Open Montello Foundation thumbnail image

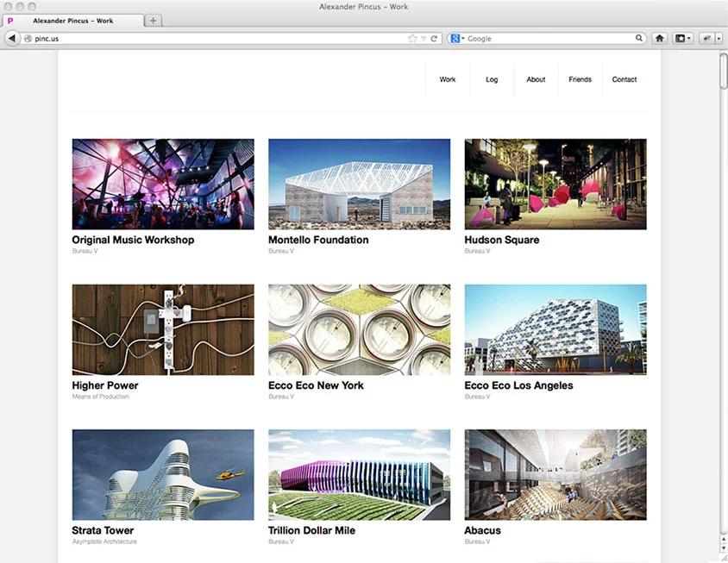[x=360, y=184]
